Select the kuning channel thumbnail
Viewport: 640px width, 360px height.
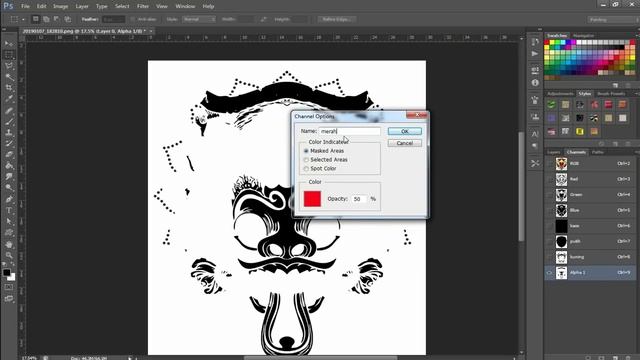562,257
